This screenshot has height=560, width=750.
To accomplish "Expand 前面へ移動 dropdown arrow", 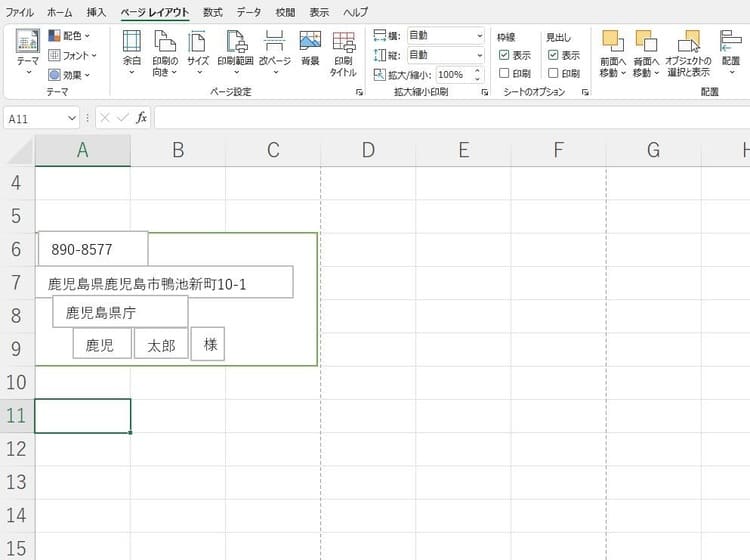I will pos(623,73).
